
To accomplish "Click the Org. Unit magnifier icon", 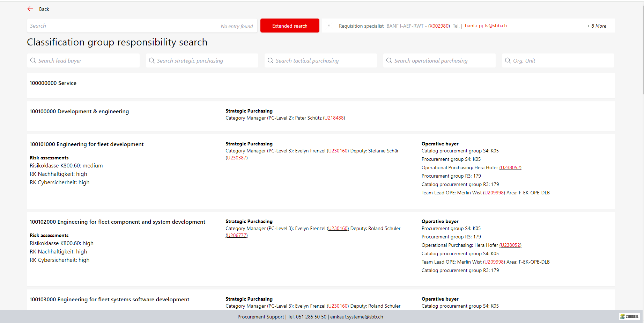I will click(508, 60).
